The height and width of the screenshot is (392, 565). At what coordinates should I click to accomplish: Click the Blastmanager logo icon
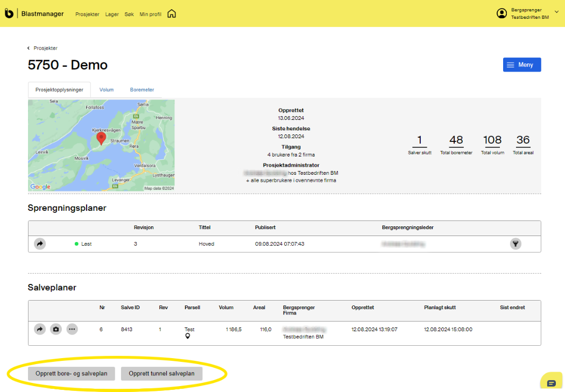(9, 13)
